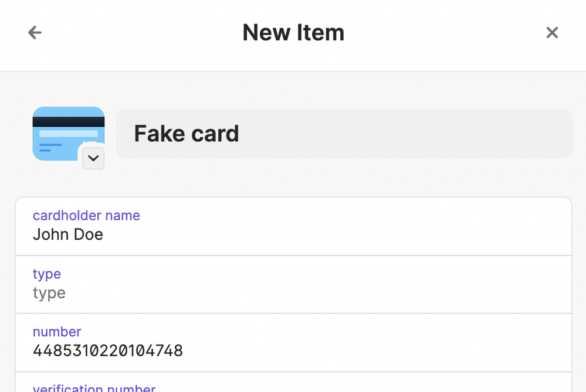Click the word John in cardholder field
Screen dimensions: 586x392
(52, 234)
